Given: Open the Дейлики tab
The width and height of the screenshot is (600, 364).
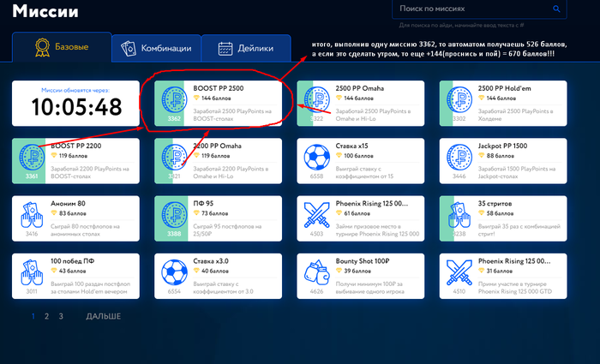Looking at the screenshot, I should click(246, 48).
